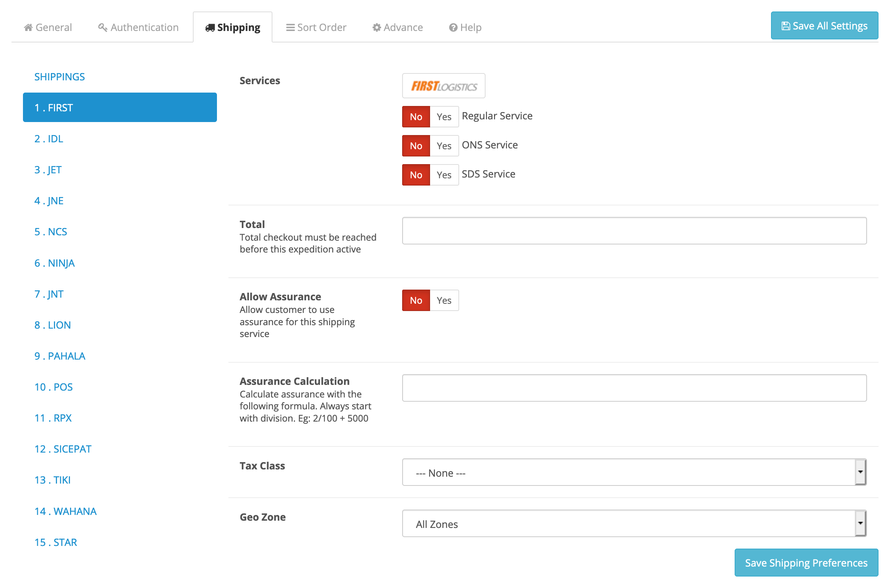Switch ONS Service toggle to Yes

444,146
